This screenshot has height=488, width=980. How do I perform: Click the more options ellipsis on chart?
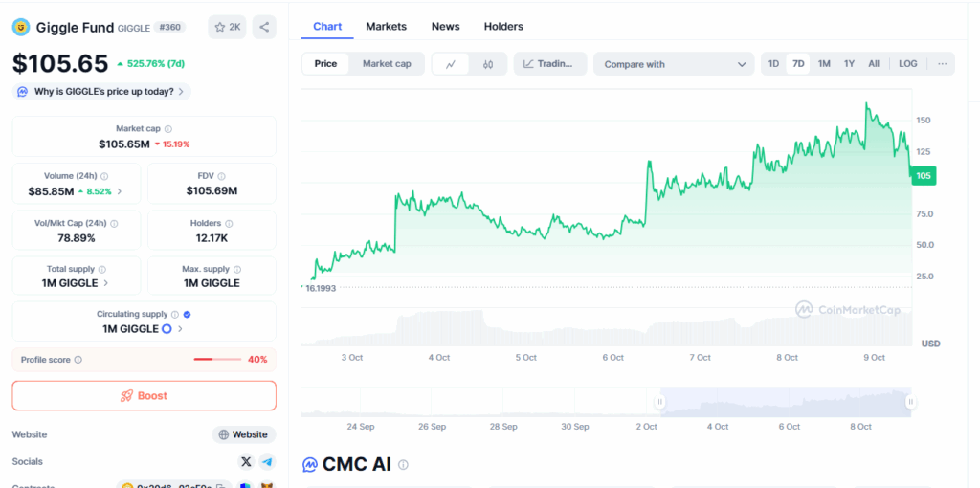943,64
